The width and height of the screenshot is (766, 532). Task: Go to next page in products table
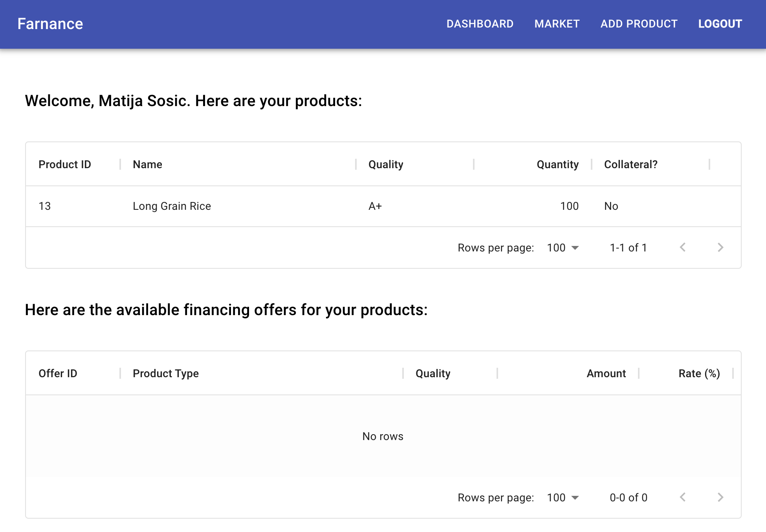pos(720,248)
